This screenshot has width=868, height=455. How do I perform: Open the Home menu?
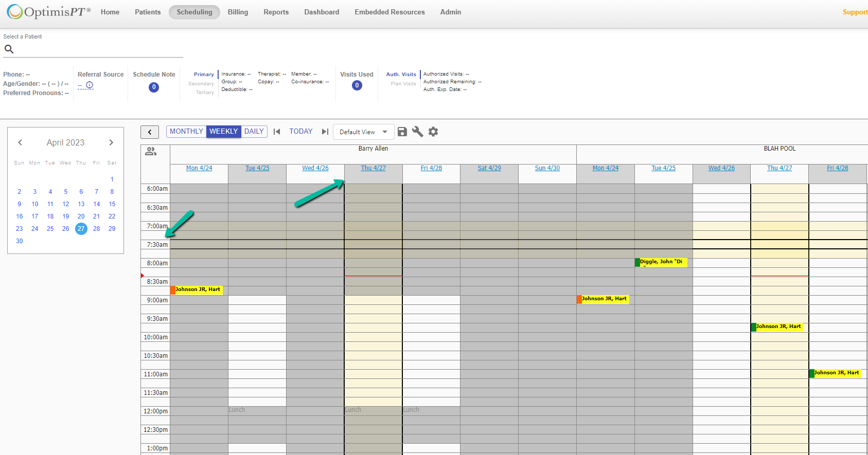pos(110,12)
